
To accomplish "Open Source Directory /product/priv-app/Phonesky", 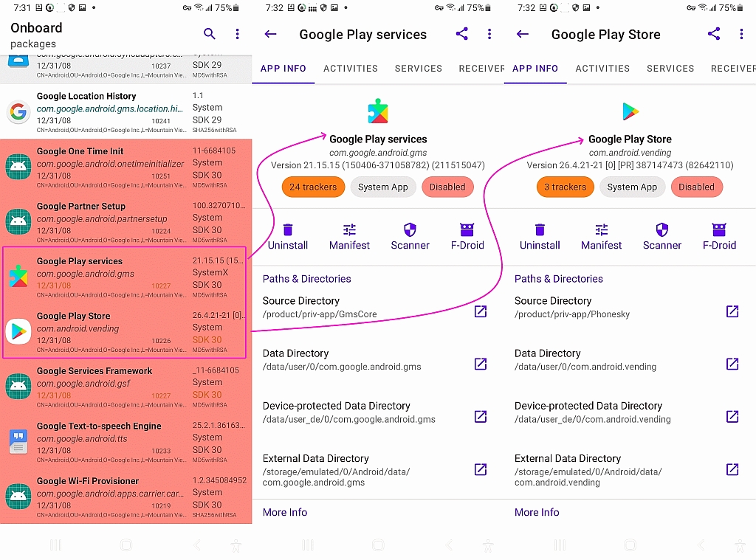I will [732, 312].
